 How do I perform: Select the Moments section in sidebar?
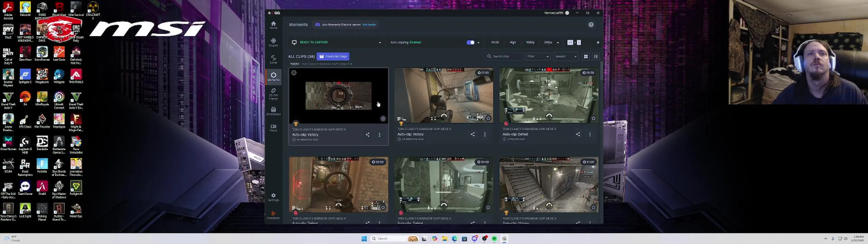(x=273, y=77)
